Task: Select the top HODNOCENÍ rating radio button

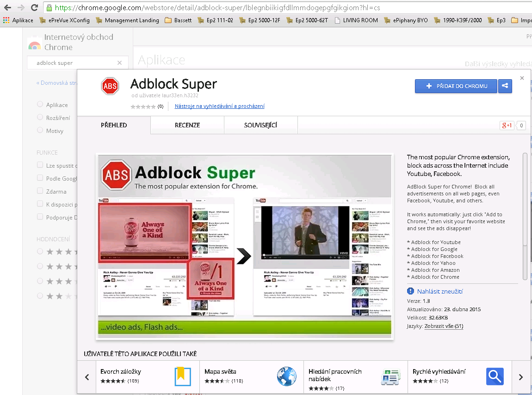Action: [x=40, y=251]
